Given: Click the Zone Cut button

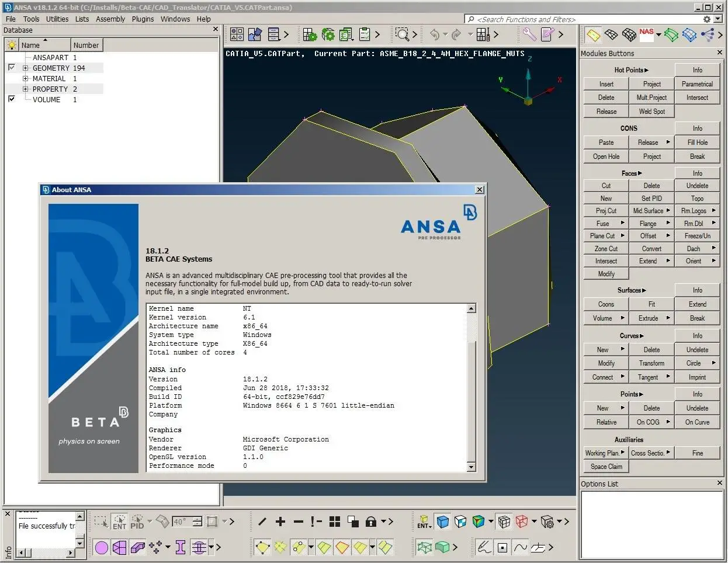Looking at the screenshot, I should pyautogui.click(x=606, y=249).
